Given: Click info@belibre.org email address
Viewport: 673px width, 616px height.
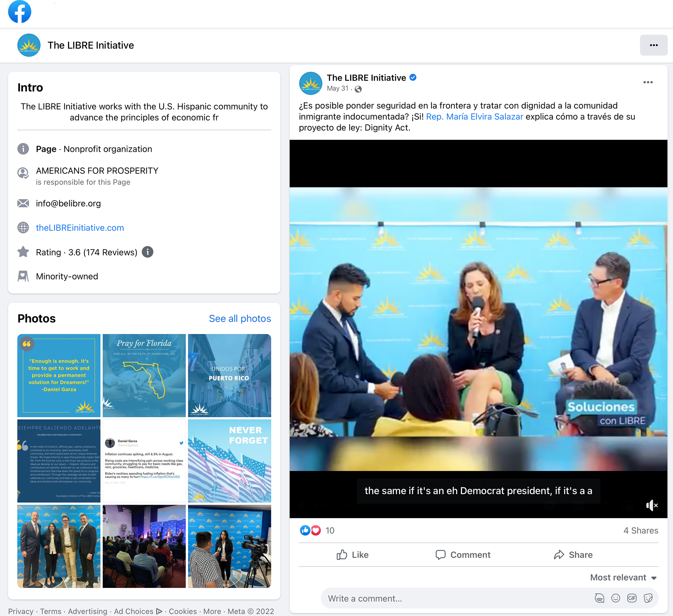Looking at the screenshot, I should pos(68,203).
